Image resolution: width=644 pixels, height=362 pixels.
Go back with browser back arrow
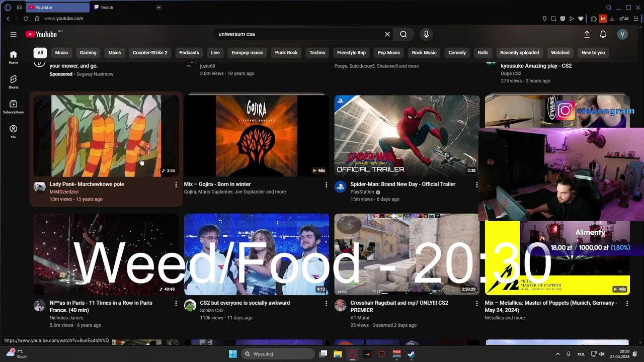[8, 19]
